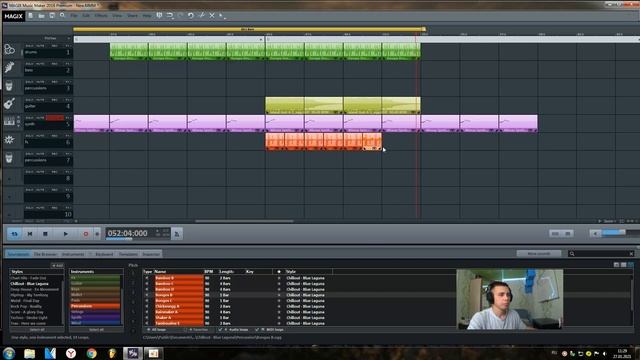This screenshot has height=360, width=640.
Task: Start recording with red record button
Action: point(86,234)
